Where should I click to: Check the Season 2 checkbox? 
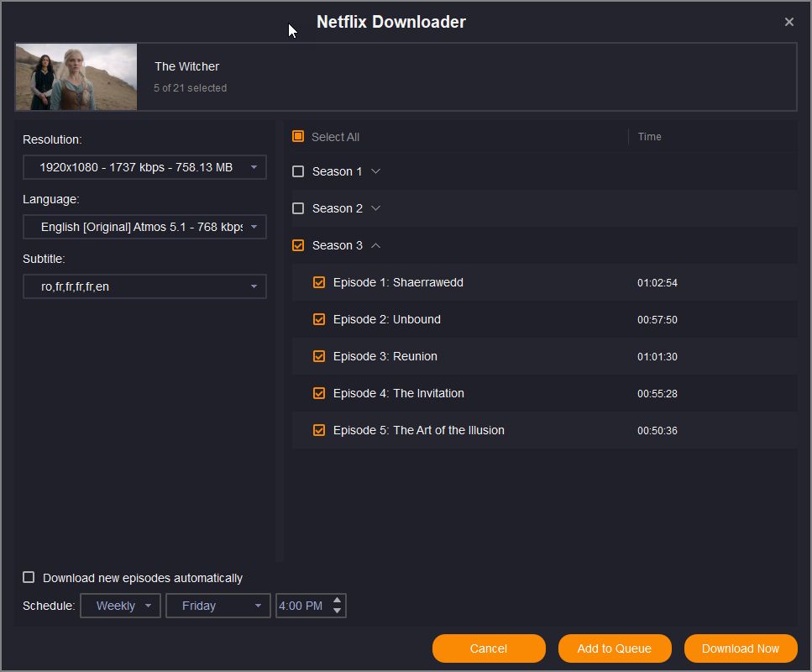(298, 208)
